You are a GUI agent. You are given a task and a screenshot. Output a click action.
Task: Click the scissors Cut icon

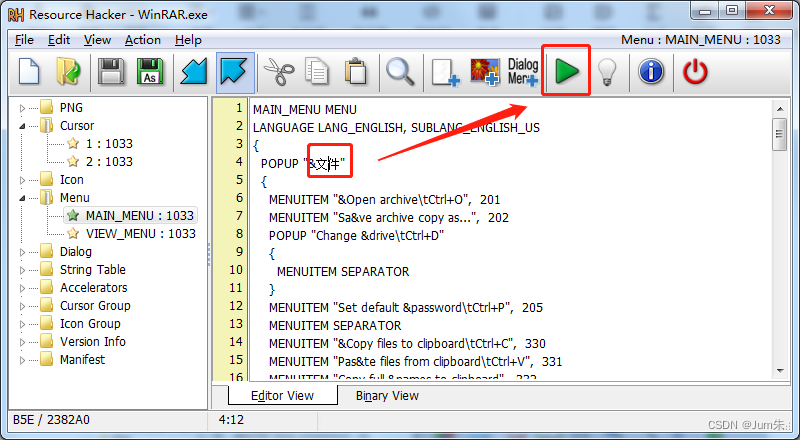(x=279, y=71)
